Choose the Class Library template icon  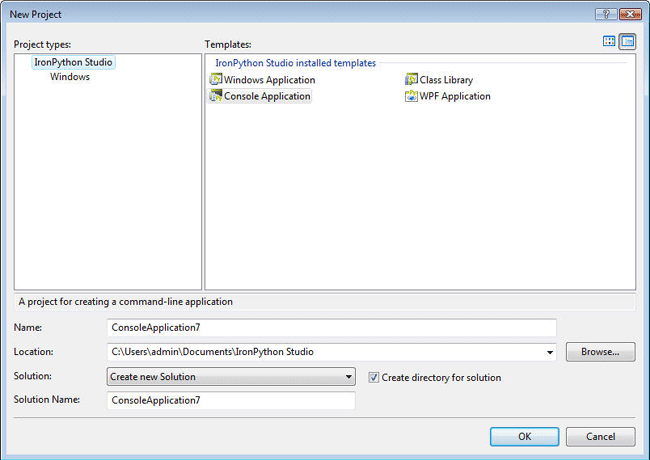(411, 79)
